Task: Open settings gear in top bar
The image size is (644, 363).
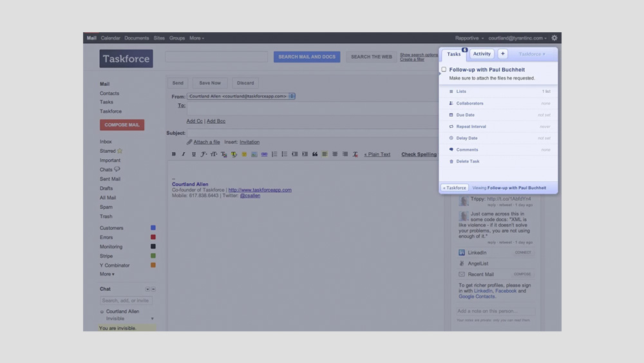Action: pyautogui.click(x=554, y=38)
